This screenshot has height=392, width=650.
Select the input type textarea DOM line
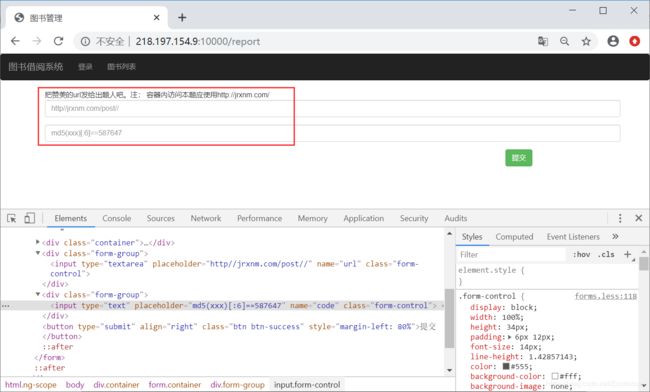[234, 269]
